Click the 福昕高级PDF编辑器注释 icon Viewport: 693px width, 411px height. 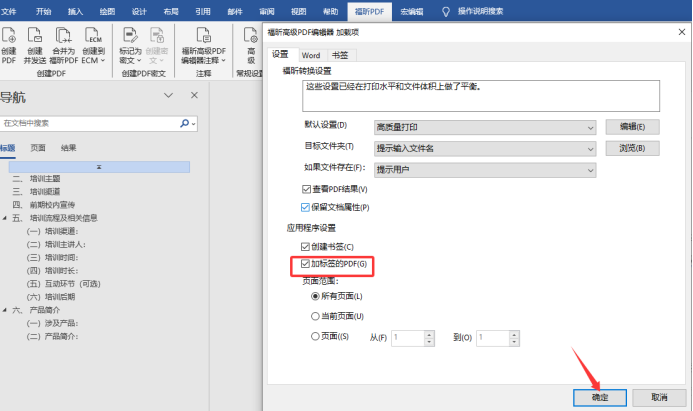point(206,40)
